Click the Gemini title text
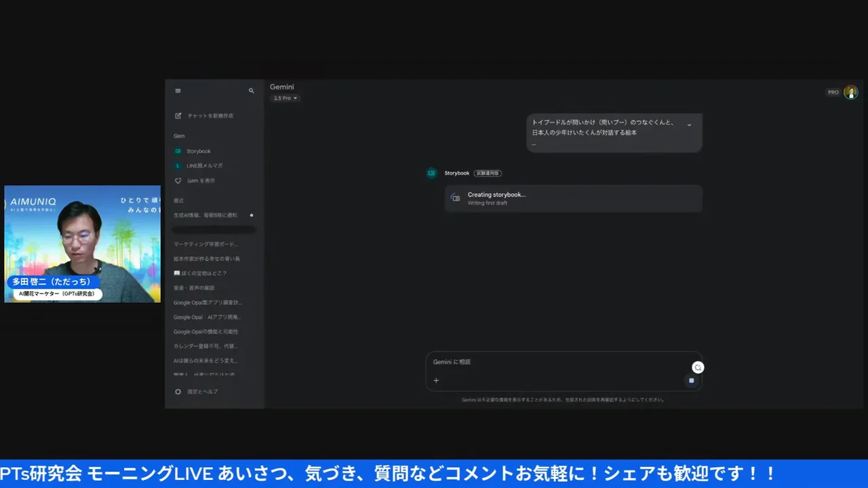This screenshot has width=868, height=488. (x=282, y=87)
